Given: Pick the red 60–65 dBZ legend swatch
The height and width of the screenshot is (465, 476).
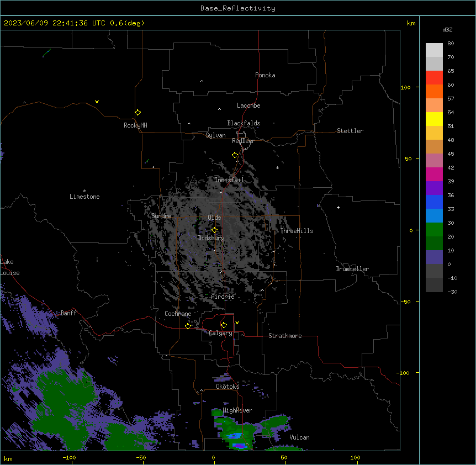Looking at the screenshot, I should (x=434, y=78).
